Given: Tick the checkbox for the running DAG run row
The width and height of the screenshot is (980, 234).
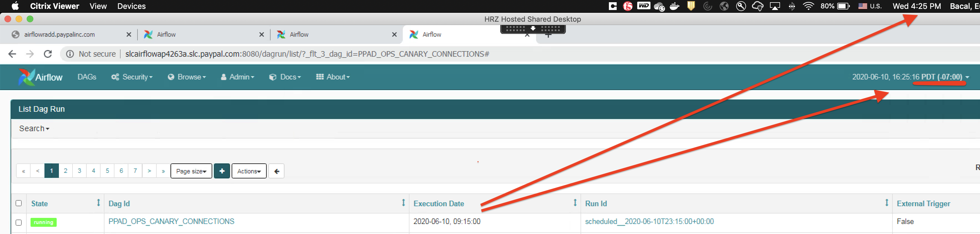Looking at the screenshot, I should [18, 222].
